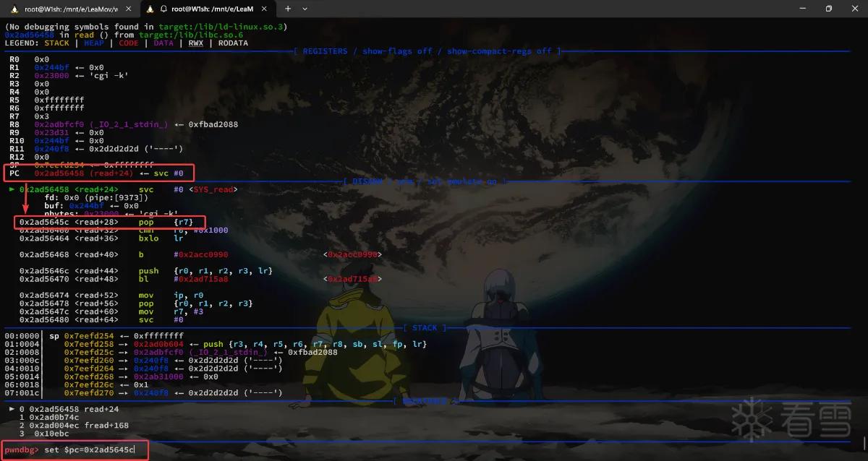
Task: Click the bell icon on the active tab
Action: (x=164, y=9)
